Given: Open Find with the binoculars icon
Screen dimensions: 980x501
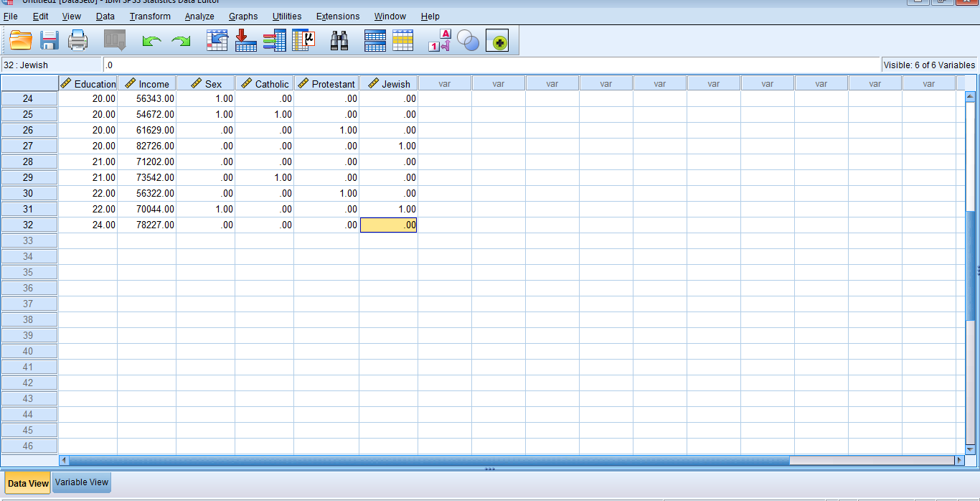Looking at the screenshot, I should pyautogui.click(x=339, y=41).
